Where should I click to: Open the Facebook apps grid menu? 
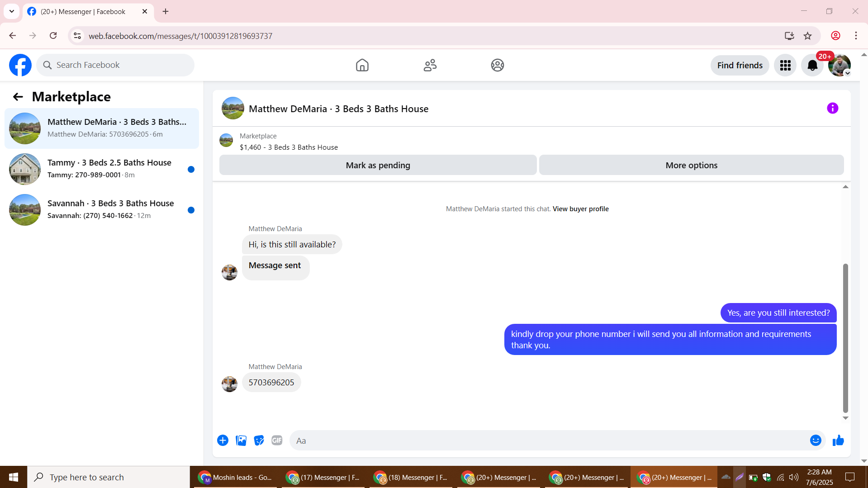785,65
